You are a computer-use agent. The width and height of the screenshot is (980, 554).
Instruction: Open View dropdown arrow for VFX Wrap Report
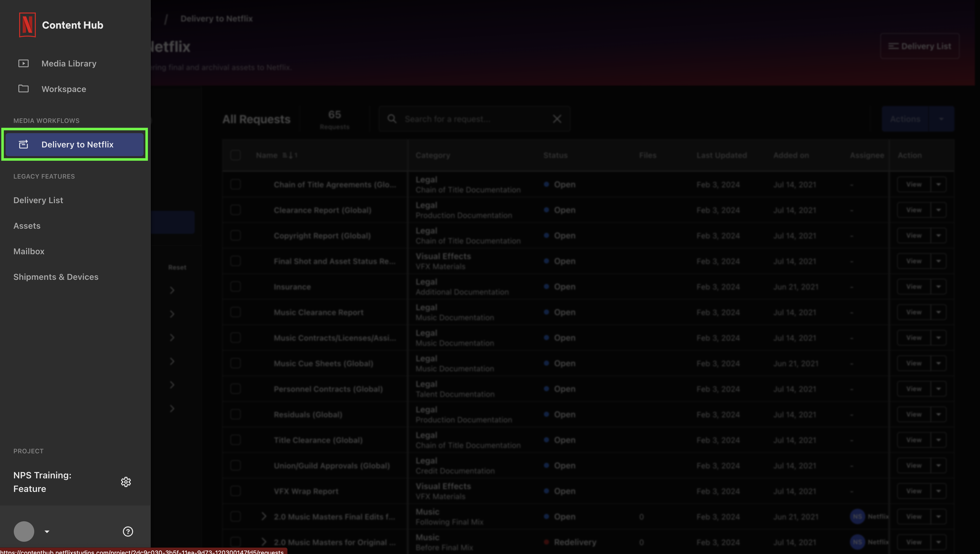(939, 491)
